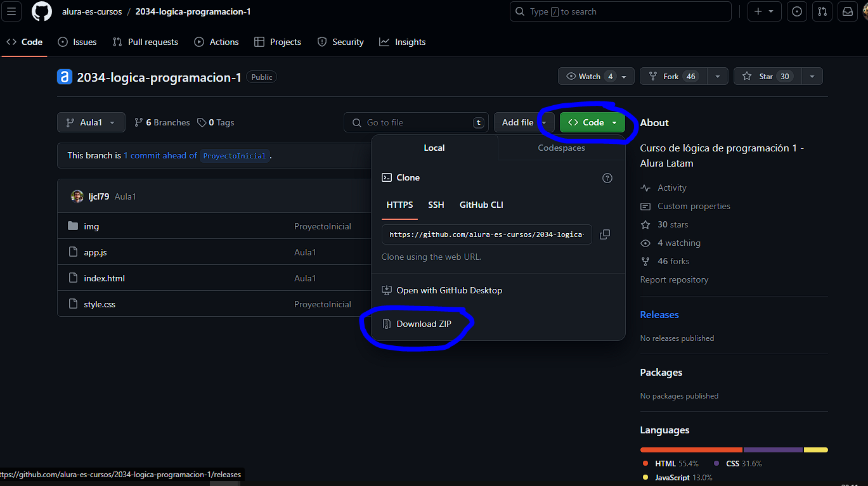Click Report repository link
868x486 pixels.
(x=674, y=279)
